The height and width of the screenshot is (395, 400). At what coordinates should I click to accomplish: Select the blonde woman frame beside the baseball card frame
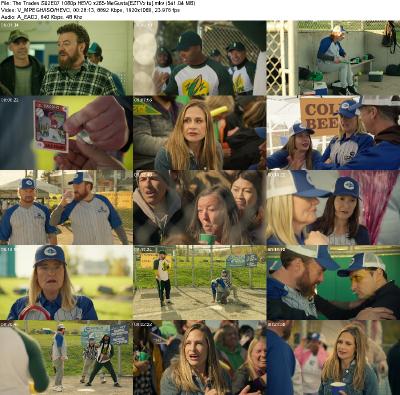[200, 133]
